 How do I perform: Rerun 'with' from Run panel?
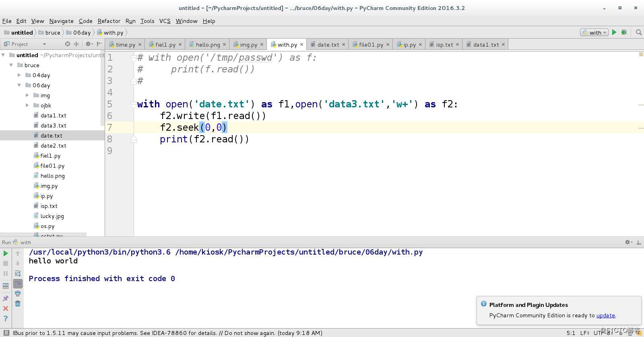(6, 253)
